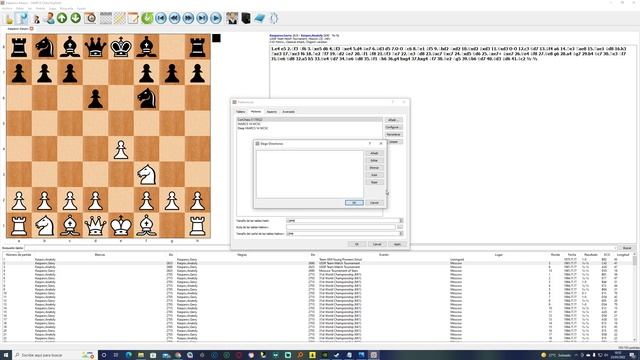Cancel the directories dialog
This screenshot has width=640, height=360.
(x=374, y=202)
